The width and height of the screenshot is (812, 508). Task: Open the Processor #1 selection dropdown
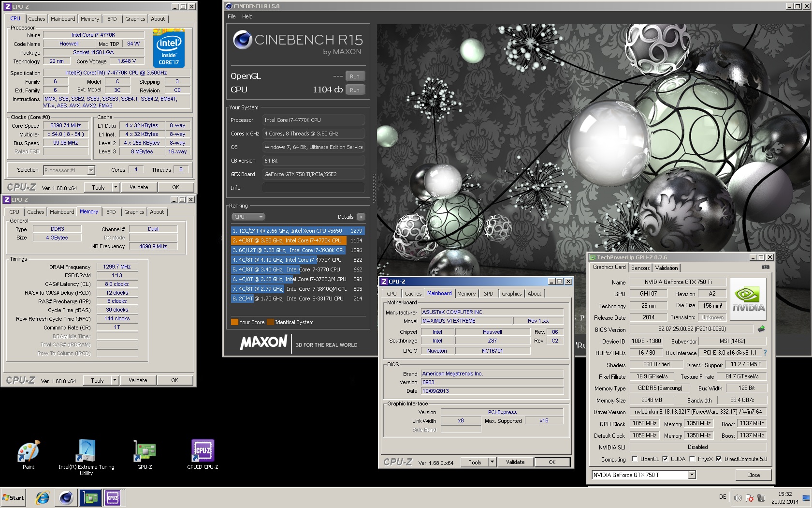click(x=69, y=170)
